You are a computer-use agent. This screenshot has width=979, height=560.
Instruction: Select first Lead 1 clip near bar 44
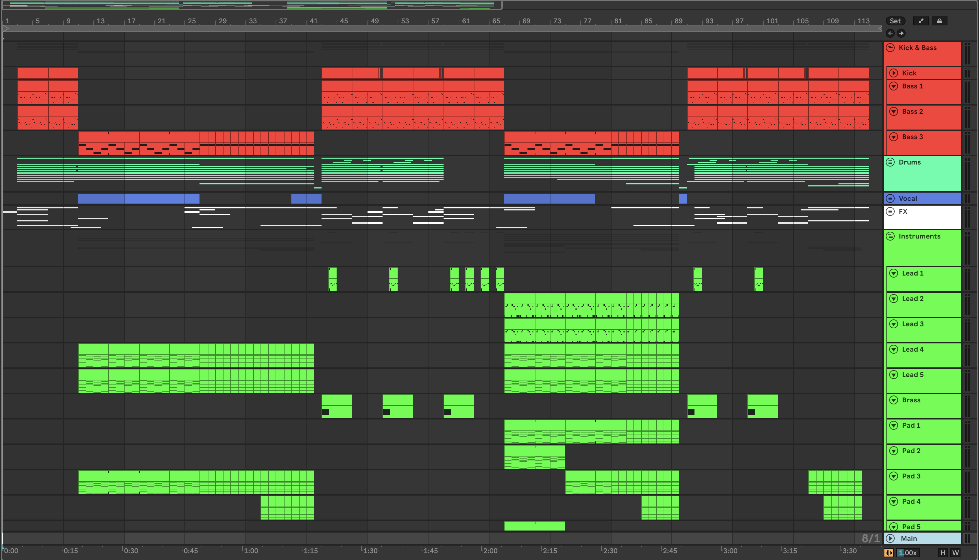pyautogui.click(x=333, y=279)
